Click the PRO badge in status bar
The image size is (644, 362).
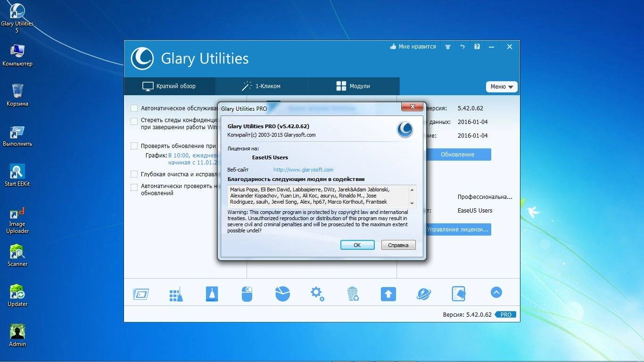(x=505, y=314)
